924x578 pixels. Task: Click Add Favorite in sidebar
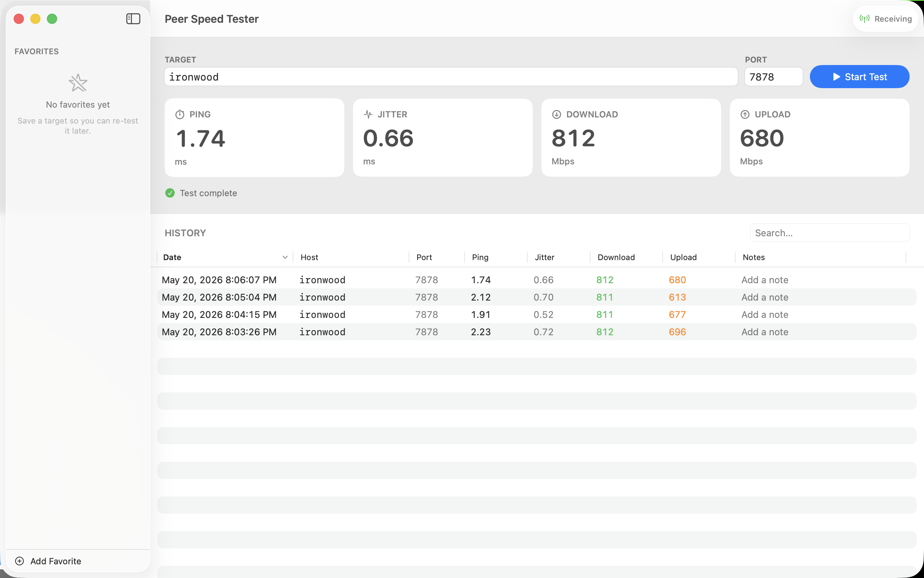coord(48,561)
